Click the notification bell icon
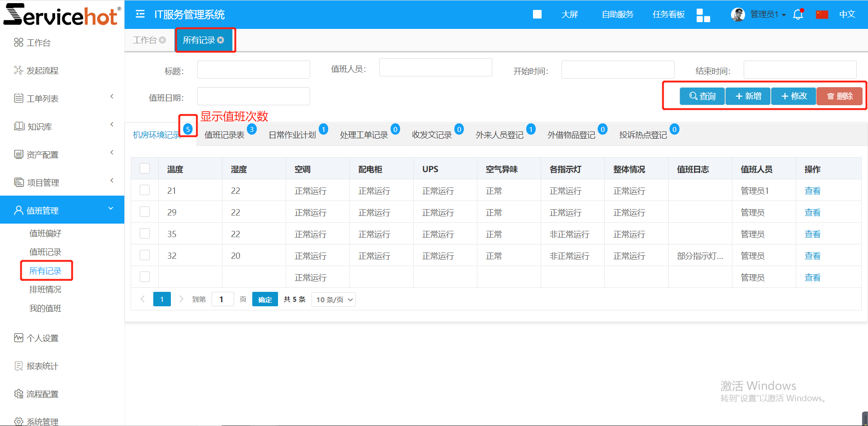Image resolution: width=868 pixels, height=426 pixels. tap(798, 14)
